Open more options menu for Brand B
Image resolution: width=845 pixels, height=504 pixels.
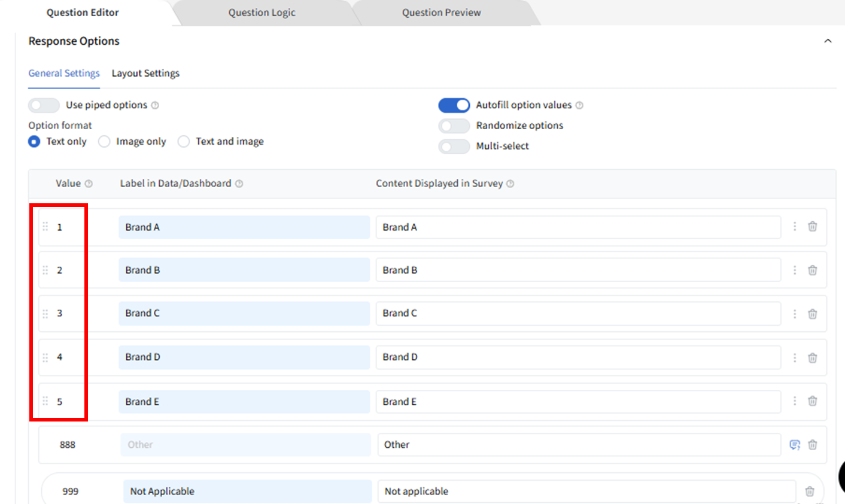(x=794, y=270)
